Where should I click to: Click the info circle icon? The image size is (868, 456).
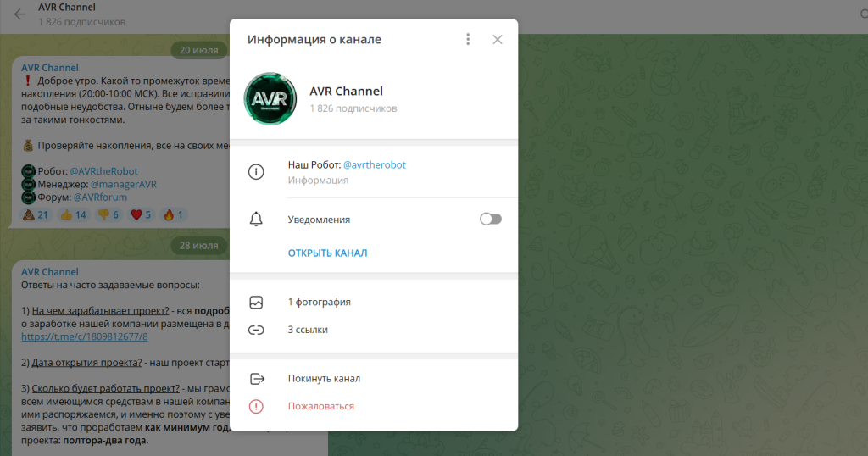coord(256,171)
